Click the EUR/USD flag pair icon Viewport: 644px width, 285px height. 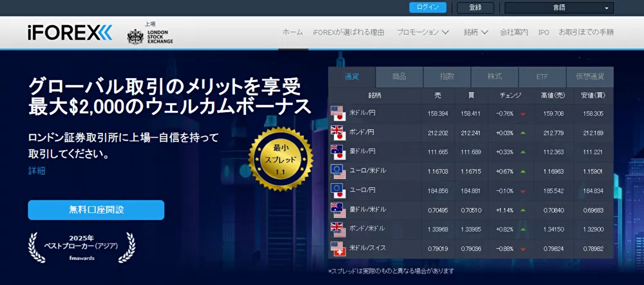pyautogui.click(x=339, y=172)
